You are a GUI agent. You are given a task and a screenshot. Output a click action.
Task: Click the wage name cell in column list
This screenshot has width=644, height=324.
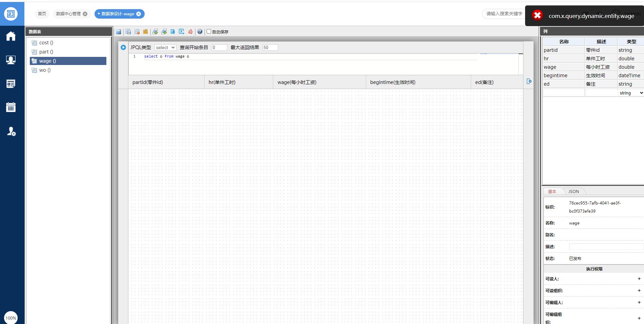click(x=564, y=67)
